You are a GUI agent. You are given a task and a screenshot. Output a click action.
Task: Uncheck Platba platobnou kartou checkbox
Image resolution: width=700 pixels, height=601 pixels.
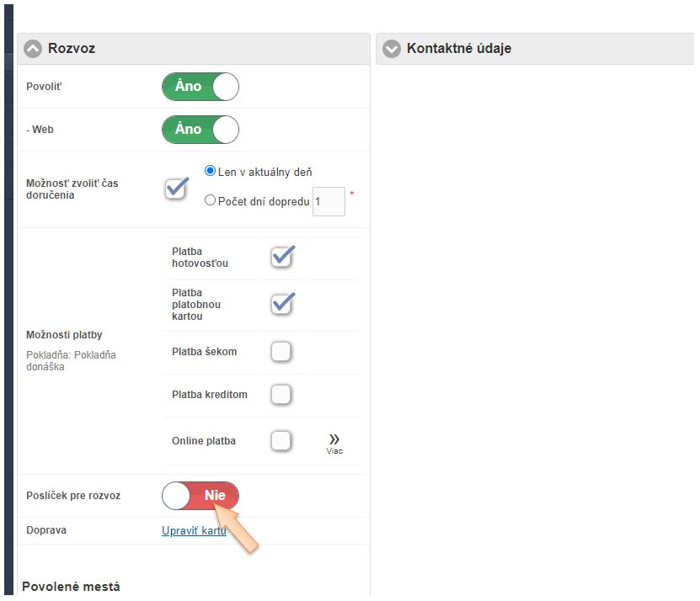[x=281, y=304]
